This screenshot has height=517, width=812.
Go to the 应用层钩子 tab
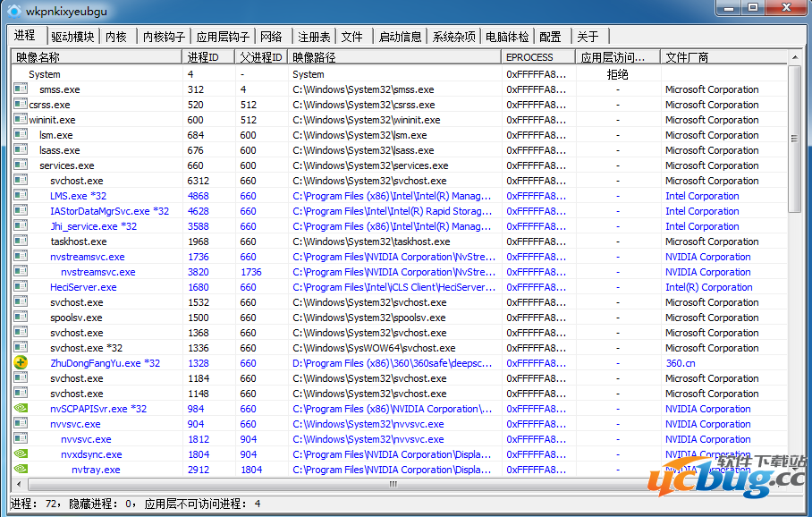pos(223,37)
